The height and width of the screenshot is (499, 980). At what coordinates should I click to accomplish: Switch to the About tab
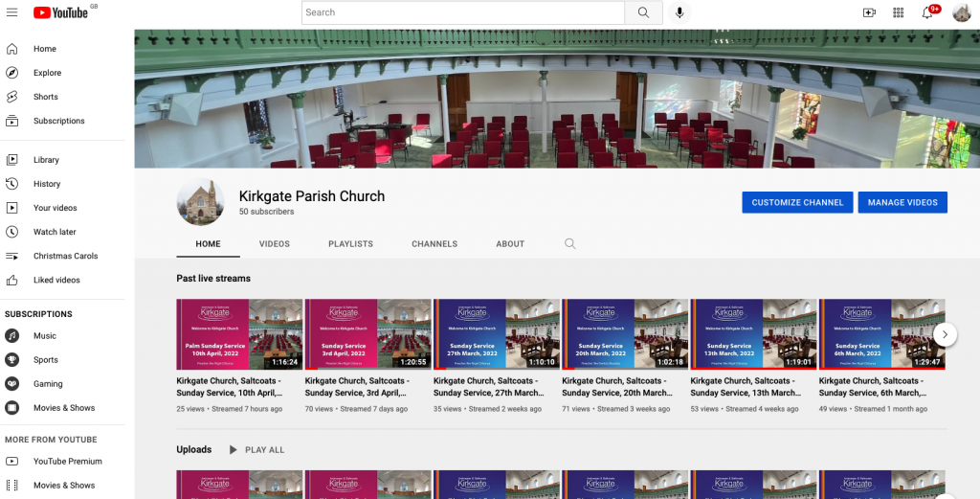coord(510,244)
